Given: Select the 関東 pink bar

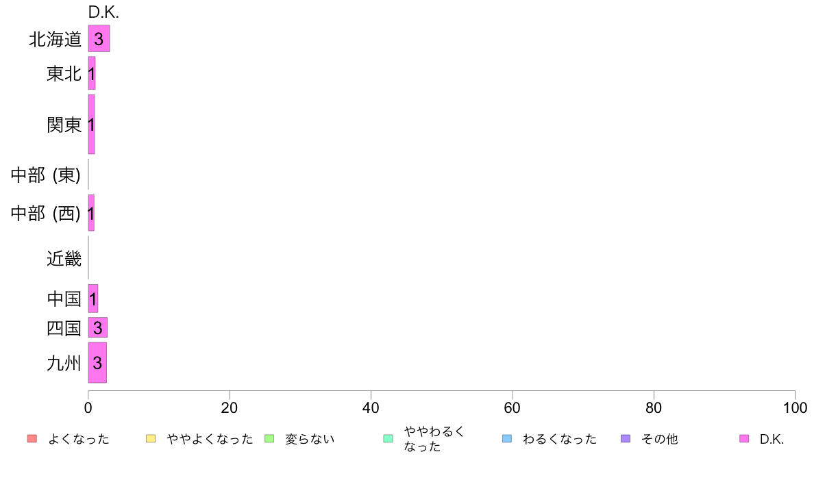Looking at the screenshot, I should [91, 124].
